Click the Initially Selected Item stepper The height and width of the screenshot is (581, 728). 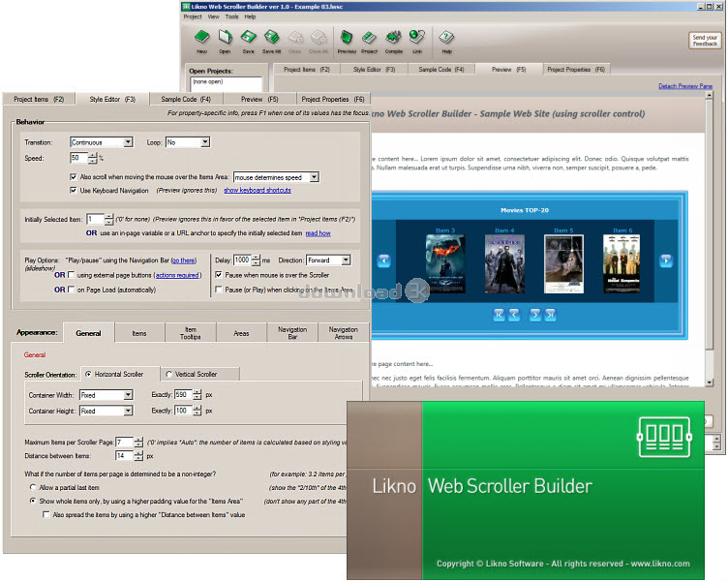coord(108,219)
